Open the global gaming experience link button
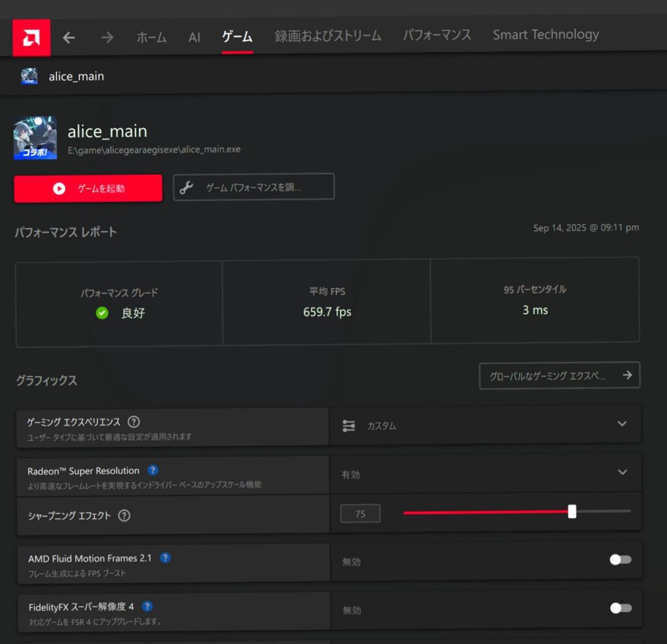The image size is (667, 644). pos(560,375)
